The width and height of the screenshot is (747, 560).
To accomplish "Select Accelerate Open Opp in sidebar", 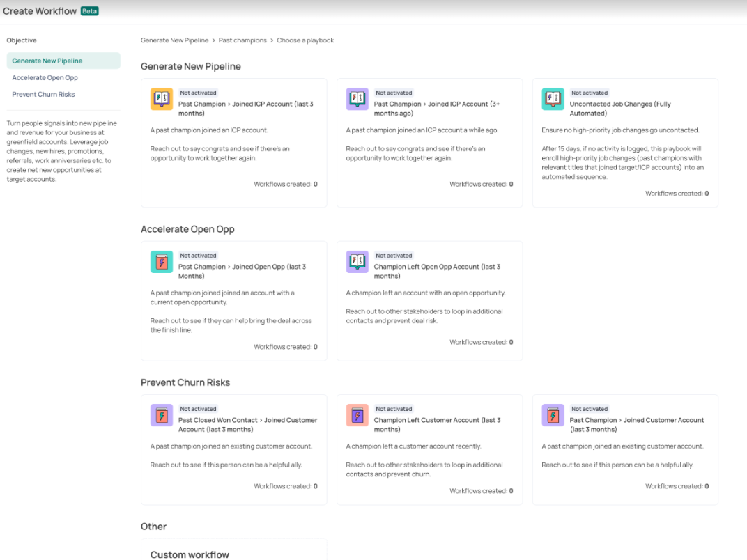I will (45, 77).
